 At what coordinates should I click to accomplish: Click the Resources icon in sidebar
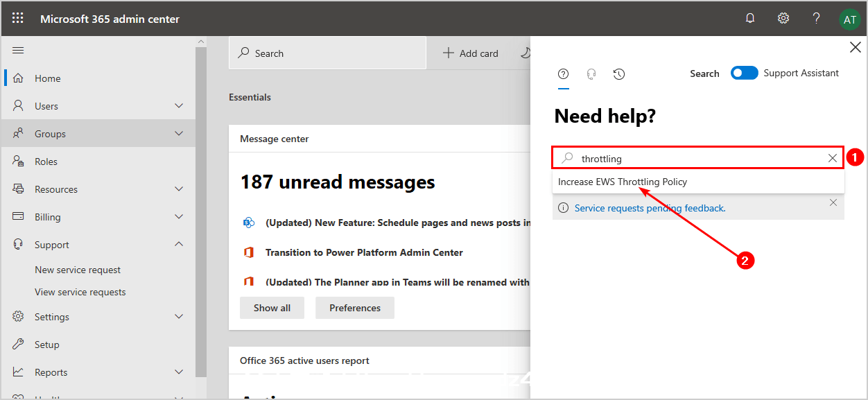[19, 189]
